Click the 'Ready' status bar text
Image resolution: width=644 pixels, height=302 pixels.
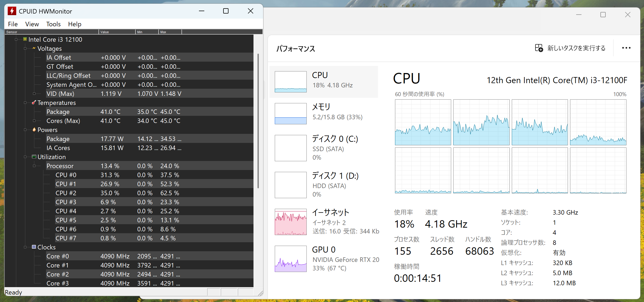pyautogui.click(x=14, y=292)
